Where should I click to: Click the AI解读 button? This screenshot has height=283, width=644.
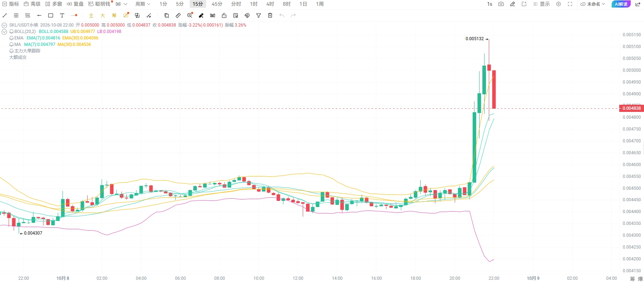click(621, 4)
